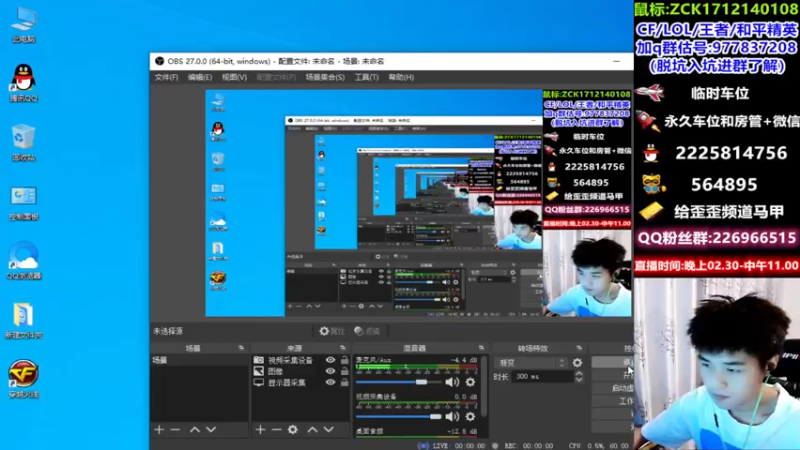Undock the 场景 panel using its header icon
Image resolution: width=800 pixels, height=450 pixels.
[241, 348]
